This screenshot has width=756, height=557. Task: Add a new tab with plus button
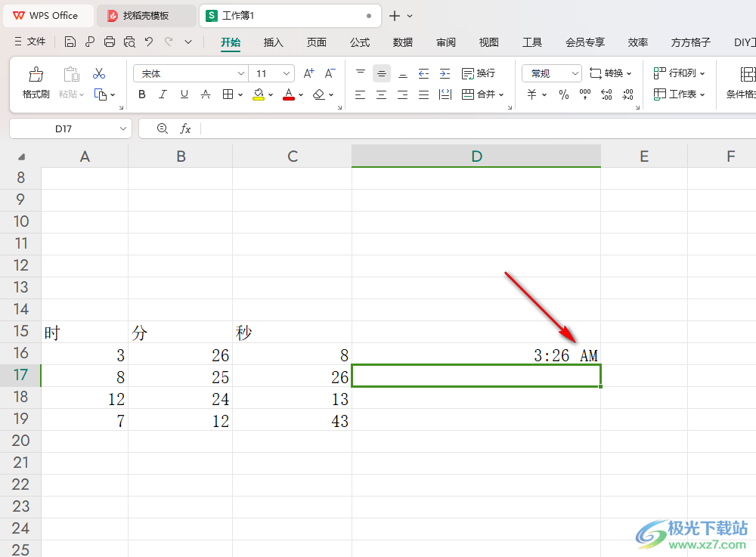pos(395,16)
